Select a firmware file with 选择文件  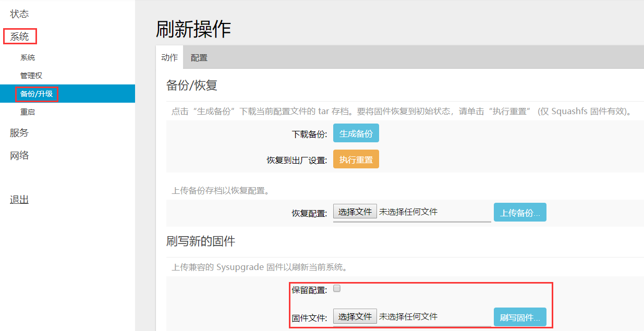[x=355, y=316]
